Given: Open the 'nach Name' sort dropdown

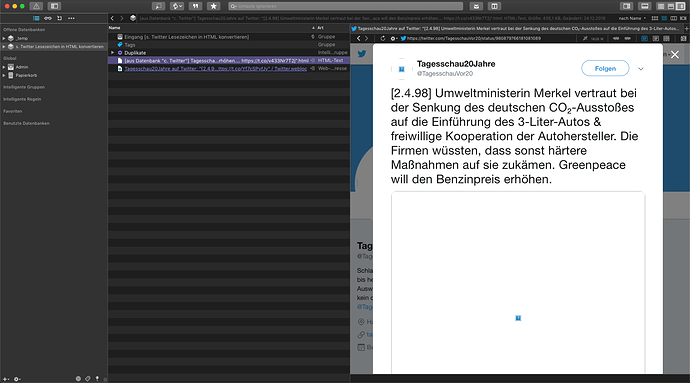Looking at the screenshot, I should [x=632, y=18].
